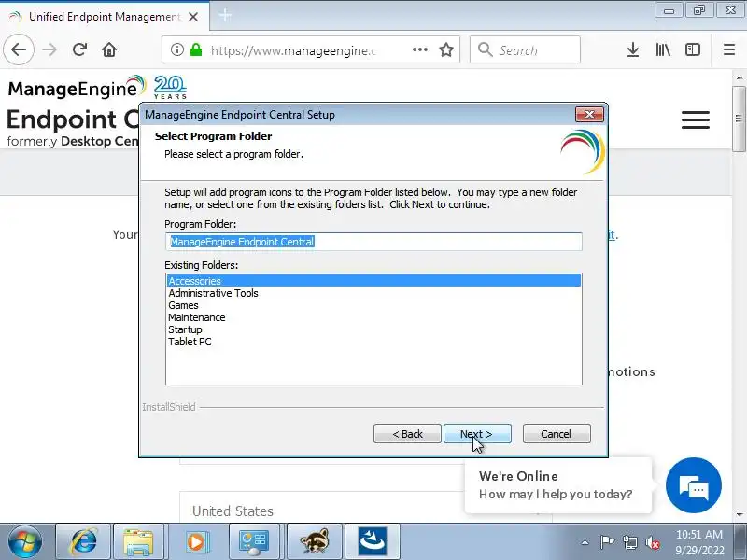Close the Unified Endpoint Management tab
This screenshot has width=747, height=560.
coord(193,17)
